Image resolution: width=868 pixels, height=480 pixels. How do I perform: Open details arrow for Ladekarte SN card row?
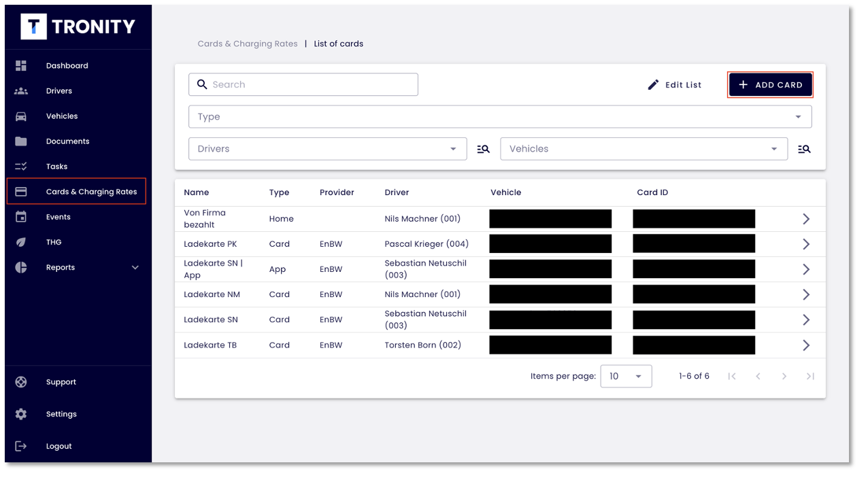point(806,320)
